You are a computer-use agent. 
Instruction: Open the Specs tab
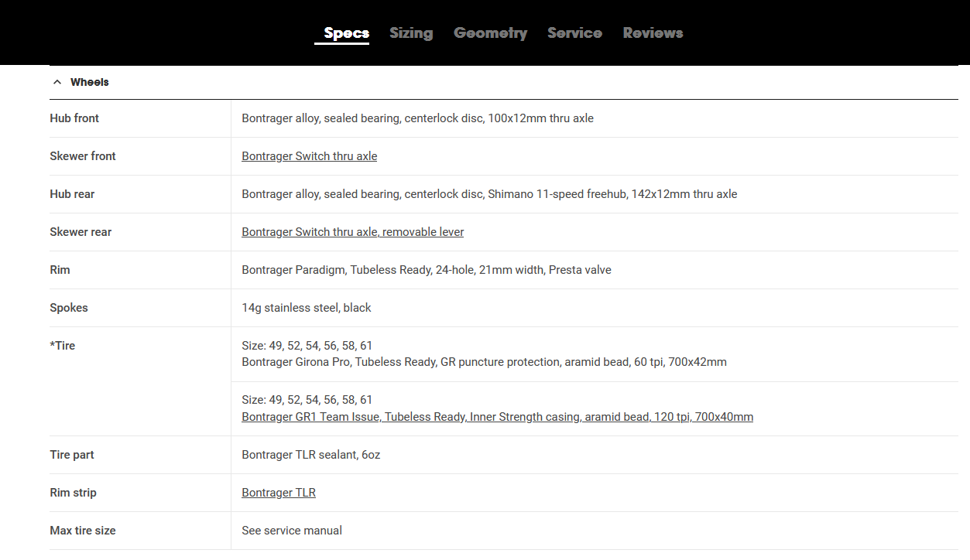coord(346,33)
